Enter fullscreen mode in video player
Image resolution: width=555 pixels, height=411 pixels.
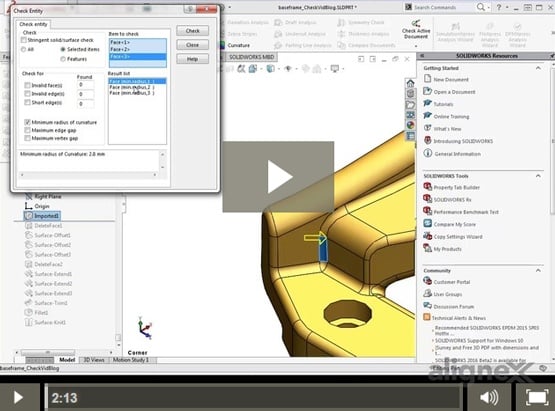tap(537, 398)
